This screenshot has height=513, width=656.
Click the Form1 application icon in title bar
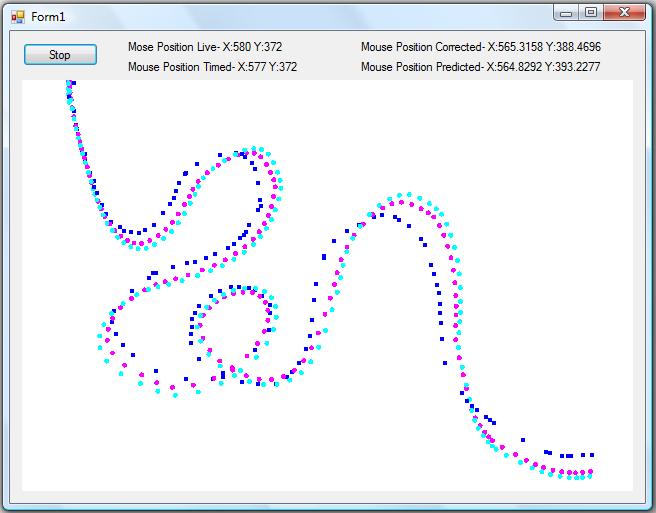coord(18,17)
